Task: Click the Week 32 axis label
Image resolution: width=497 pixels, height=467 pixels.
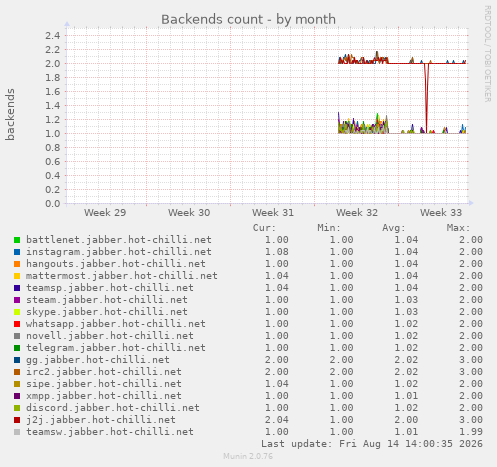Action: point(357,213)
